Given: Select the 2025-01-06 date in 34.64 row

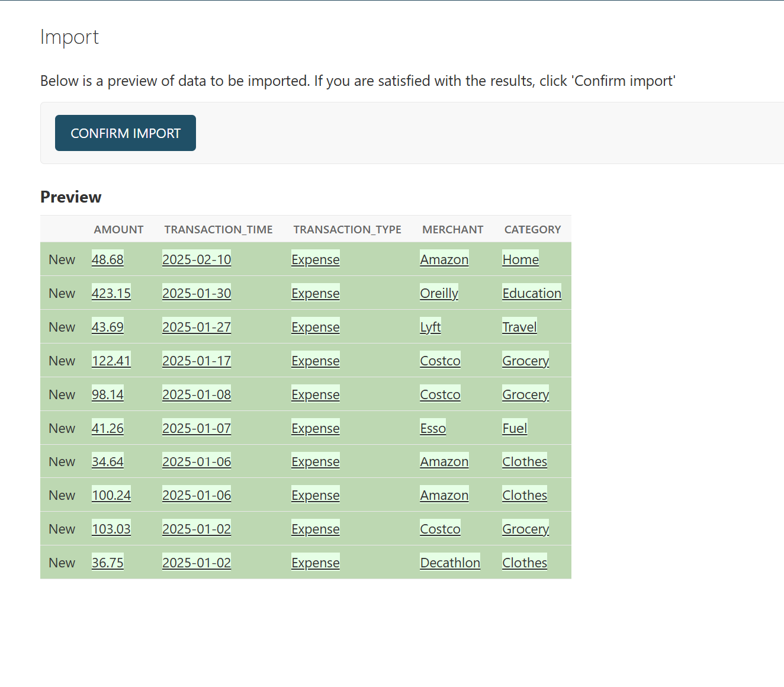Looking at the screenshot, I should pyautogui.click(x=197, y=461).
